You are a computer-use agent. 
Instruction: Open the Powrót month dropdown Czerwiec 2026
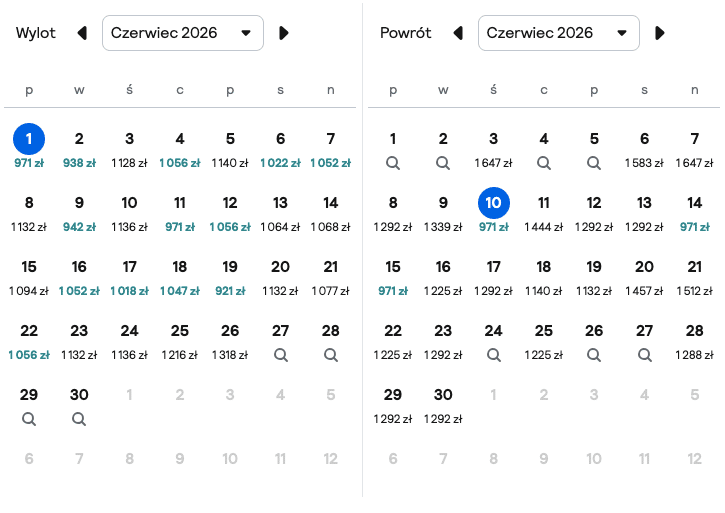559,33
